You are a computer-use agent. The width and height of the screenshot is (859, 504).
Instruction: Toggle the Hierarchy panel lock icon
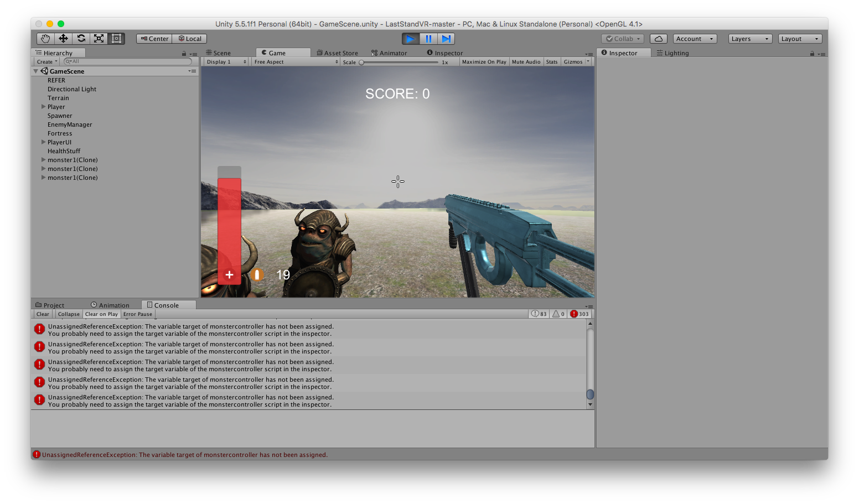(x=184, y=54)
